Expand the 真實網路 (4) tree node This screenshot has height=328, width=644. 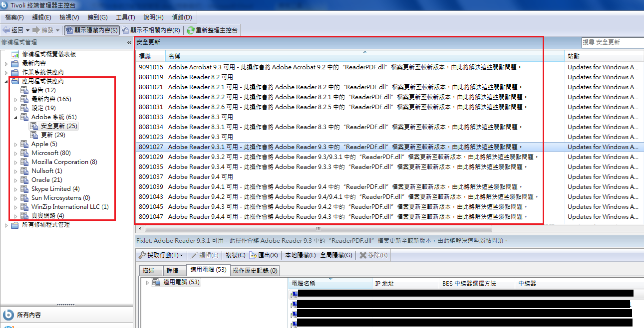(16, 216)
